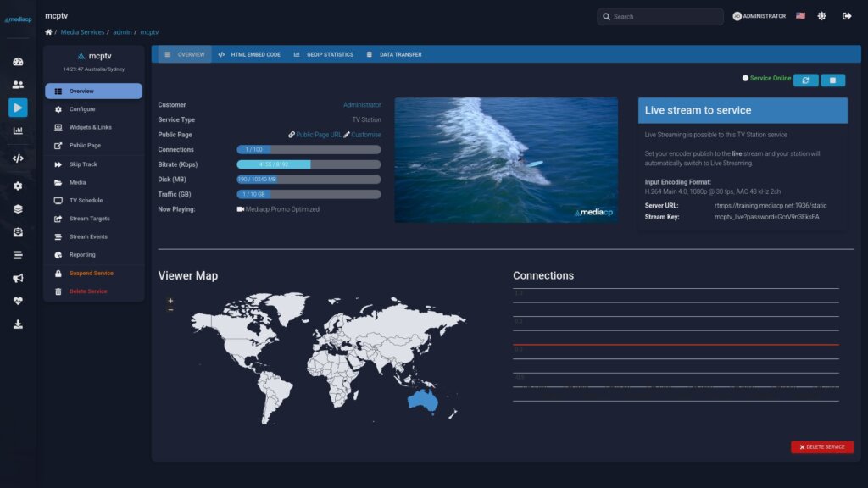Open the users icon in left sidebar

point(18,85)
